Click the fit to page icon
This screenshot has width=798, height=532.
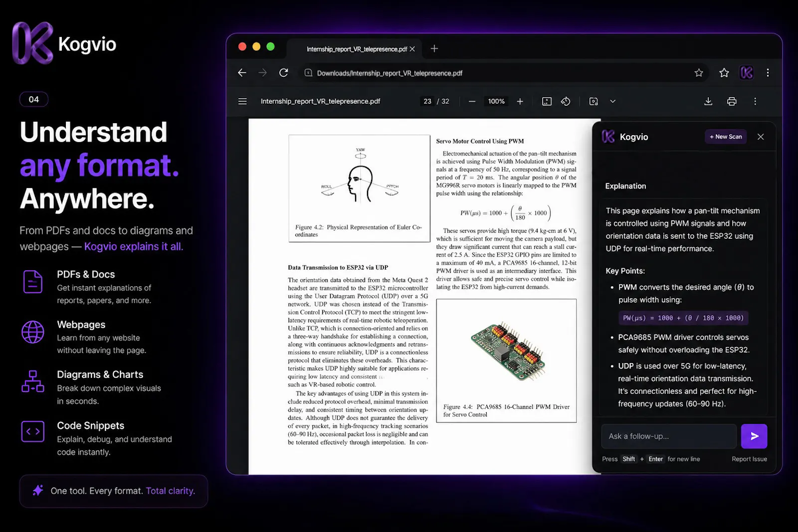pos(547,101)
